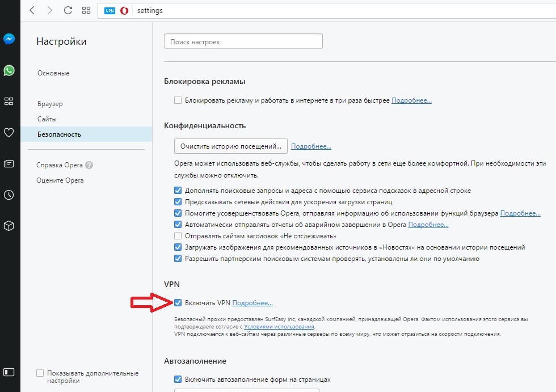Uncheck search suggestions in address bar option
The image size is (556, 392).
(178, 191)
